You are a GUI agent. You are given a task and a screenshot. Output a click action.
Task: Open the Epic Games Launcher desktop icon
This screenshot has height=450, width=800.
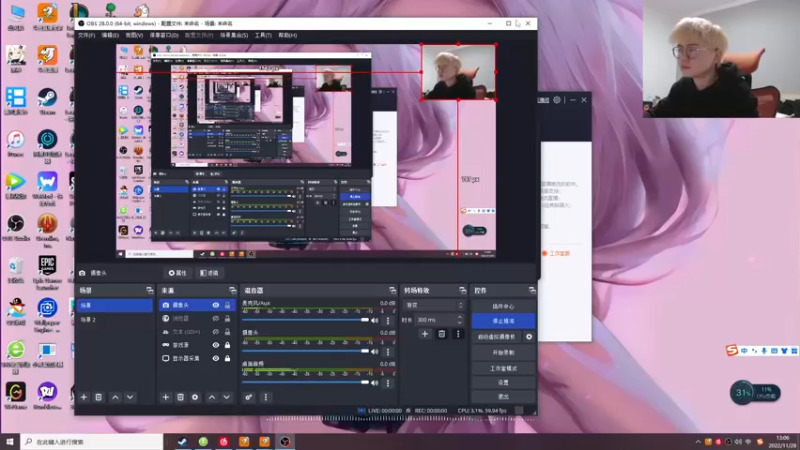point(47,272)
